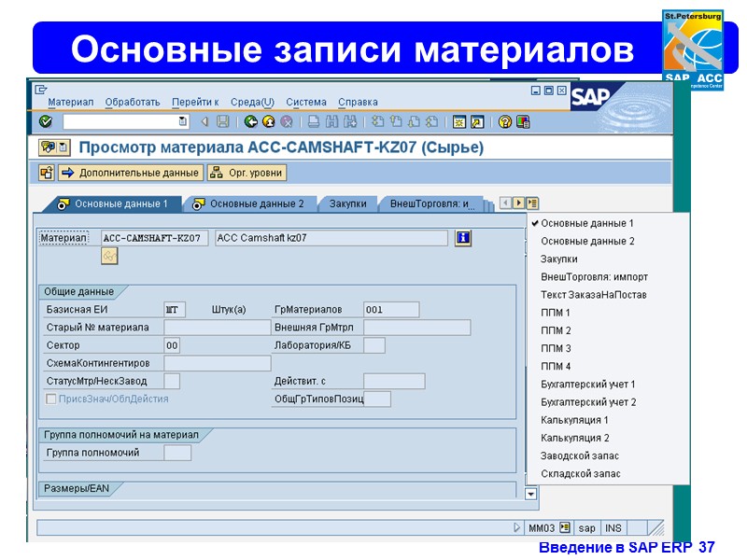Click the Print icon
This screenshot has height=560, width=747.
[314, 122]
